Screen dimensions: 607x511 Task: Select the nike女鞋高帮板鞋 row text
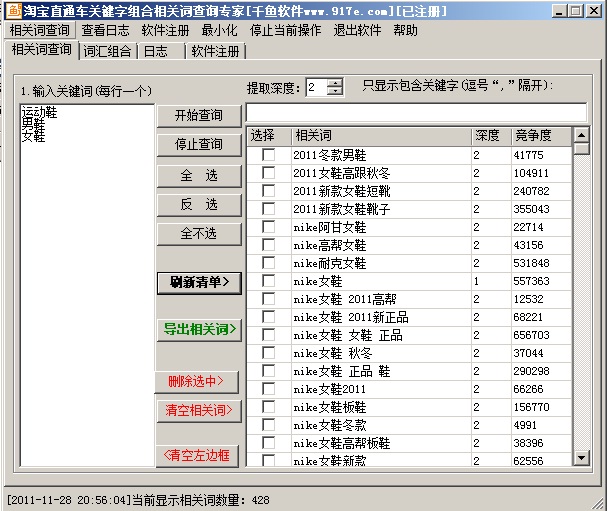(341, 443)
